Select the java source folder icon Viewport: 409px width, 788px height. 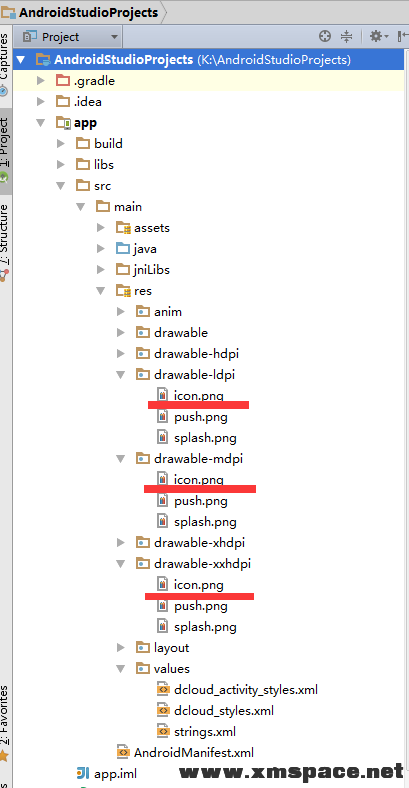(x=123, y=249)
